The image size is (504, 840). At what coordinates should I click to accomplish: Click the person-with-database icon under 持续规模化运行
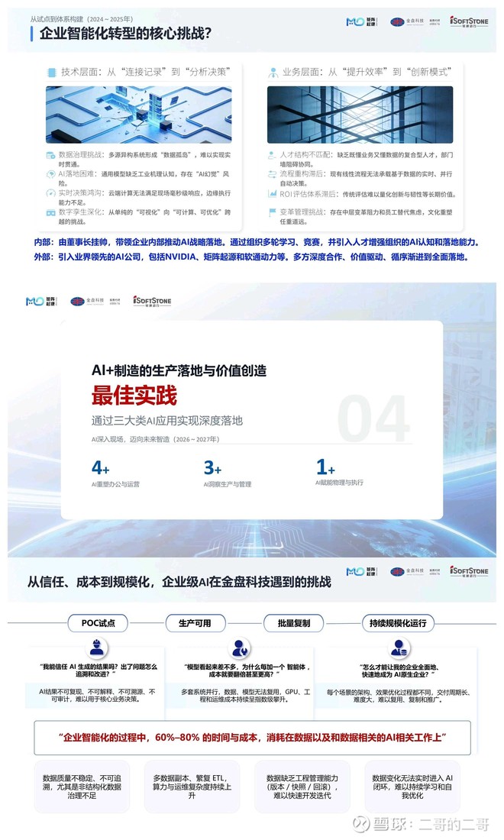[x=399, y=648]
